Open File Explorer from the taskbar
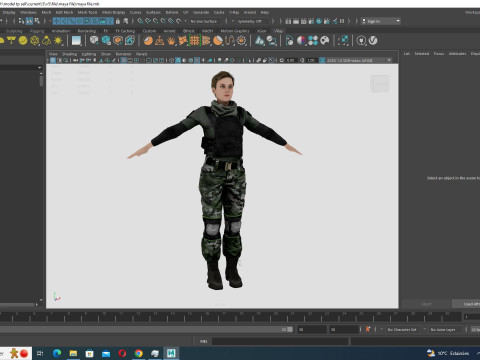Viewport: 480px width, 360px height. pyautogui.click(x=73, y=353)
